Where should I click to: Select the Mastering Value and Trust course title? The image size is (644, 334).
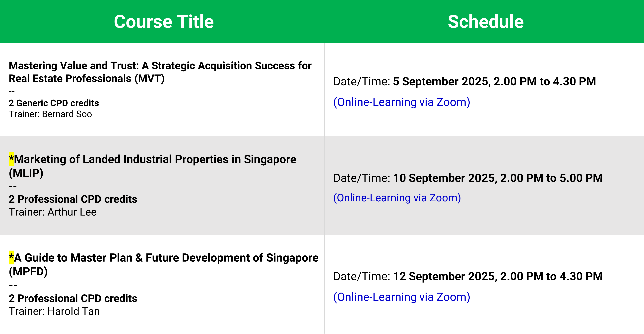(x=160, y=72)
